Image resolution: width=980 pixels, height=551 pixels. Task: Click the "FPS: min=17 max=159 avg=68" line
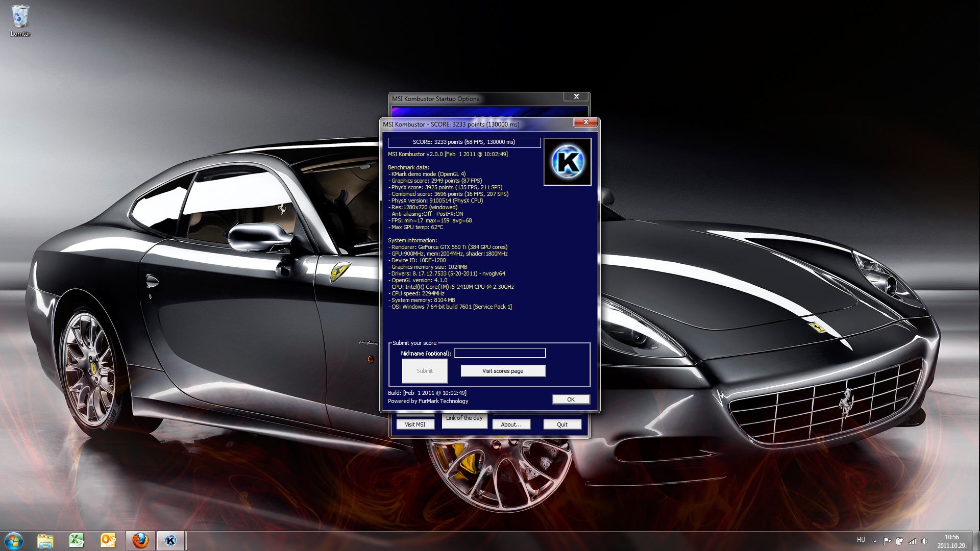[430, 220]
